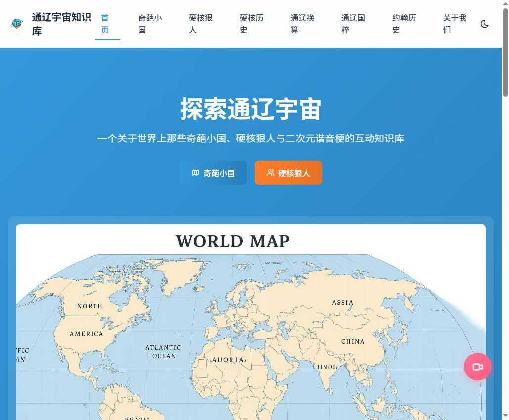Image resolution: width=509 pixels, height=420 pixels.
Task: Click the 通辽宇宙知识库 globe logo icon
Action: coord(16,23)
